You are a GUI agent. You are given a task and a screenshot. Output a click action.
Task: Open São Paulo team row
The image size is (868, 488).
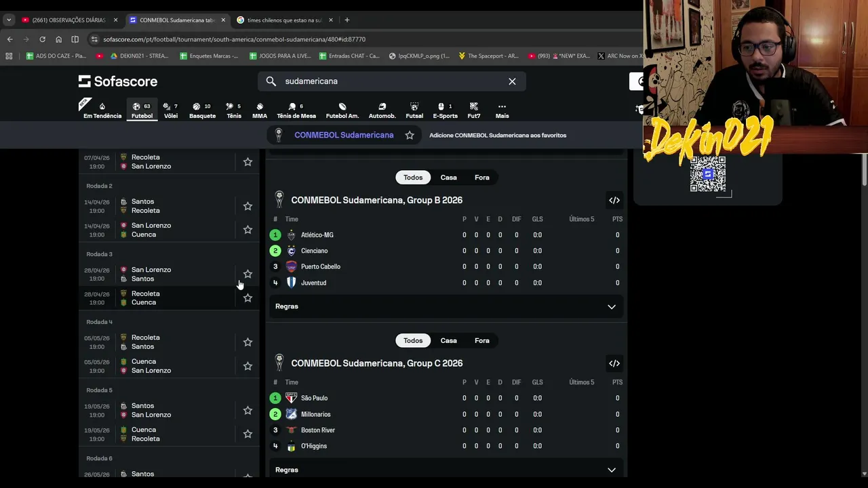[446, 399]
